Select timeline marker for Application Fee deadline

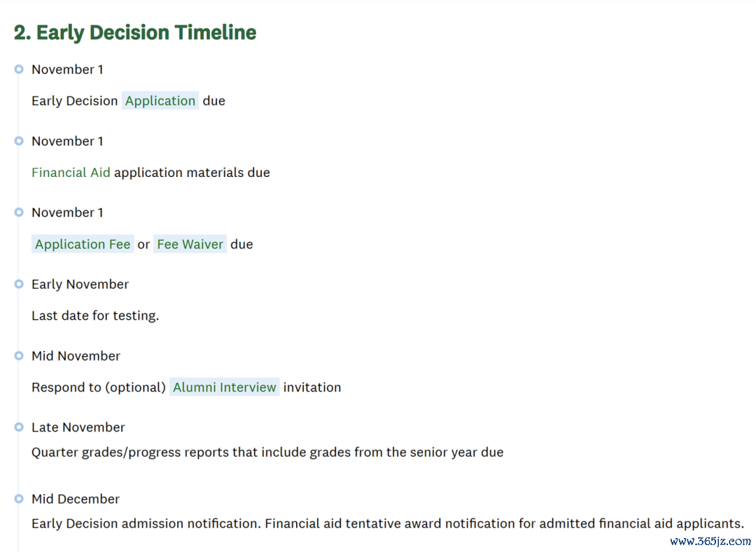pos(19,213)
